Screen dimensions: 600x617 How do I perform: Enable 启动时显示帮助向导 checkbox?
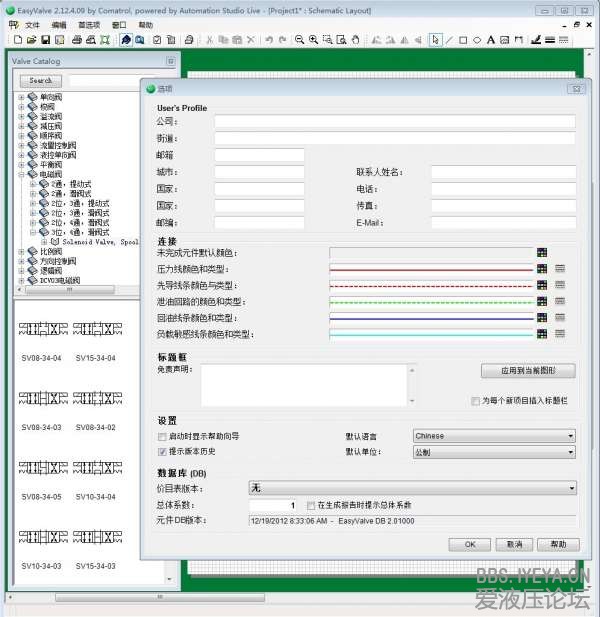(x=162, y=437)
